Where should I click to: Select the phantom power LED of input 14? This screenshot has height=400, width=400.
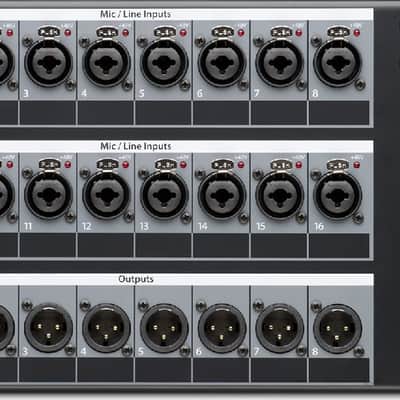(241, 165)
